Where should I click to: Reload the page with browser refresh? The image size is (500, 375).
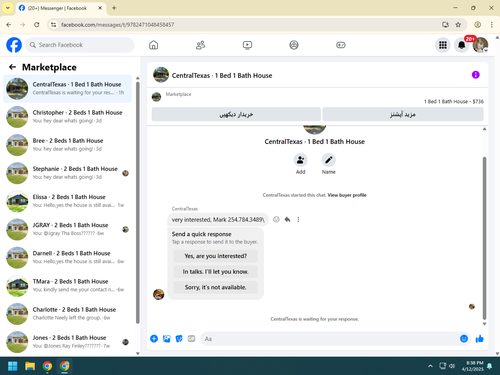coord(37,25)
